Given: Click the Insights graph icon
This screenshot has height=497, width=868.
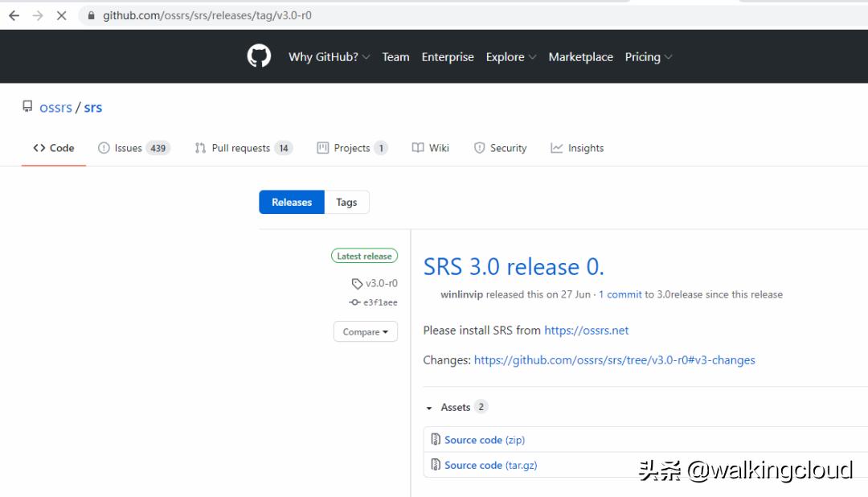Looking at the screenshot, I should coord(555,147).
